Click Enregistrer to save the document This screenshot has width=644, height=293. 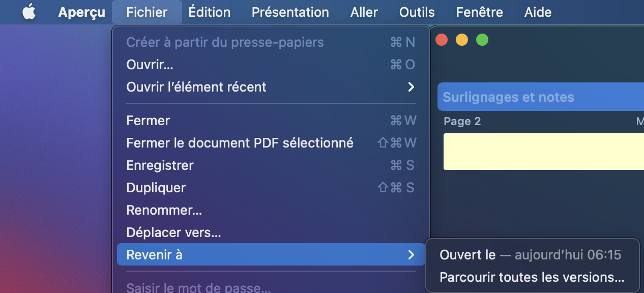coord(160,165)
